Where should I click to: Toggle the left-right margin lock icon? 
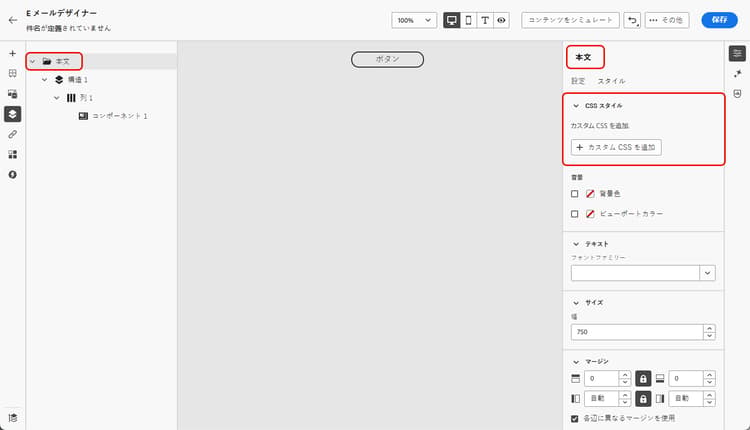pos(643,398)
